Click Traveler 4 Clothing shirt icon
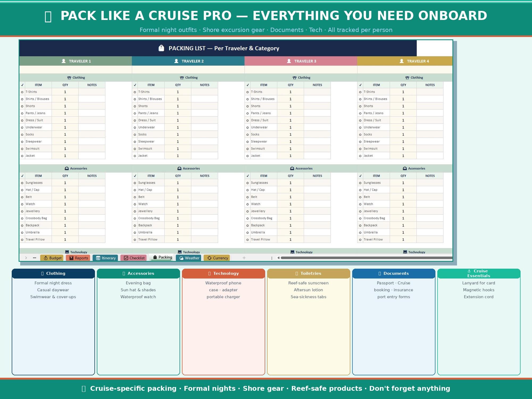Viewport: 532px width, 399px height. [x=407, y=78]
